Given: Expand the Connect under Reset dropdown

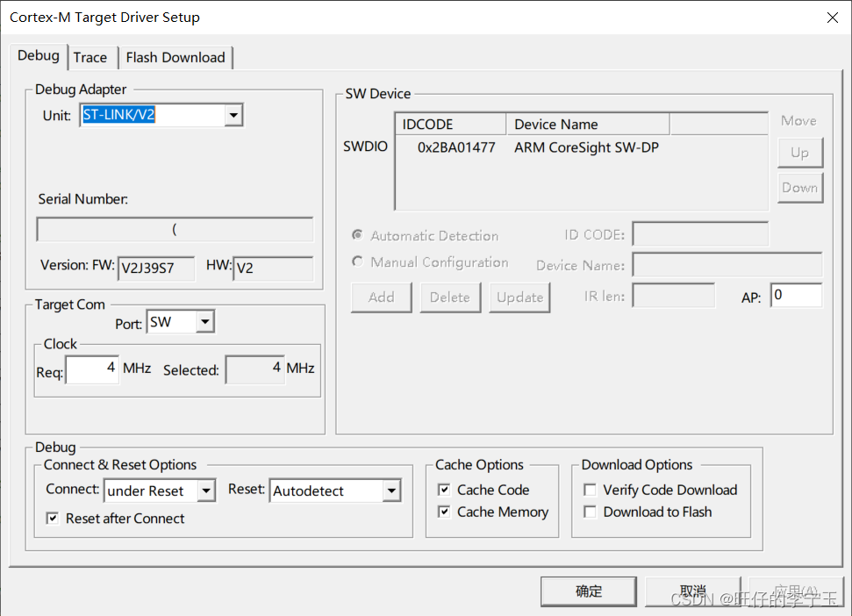Looking at the screenshot, I should [206, 491].
